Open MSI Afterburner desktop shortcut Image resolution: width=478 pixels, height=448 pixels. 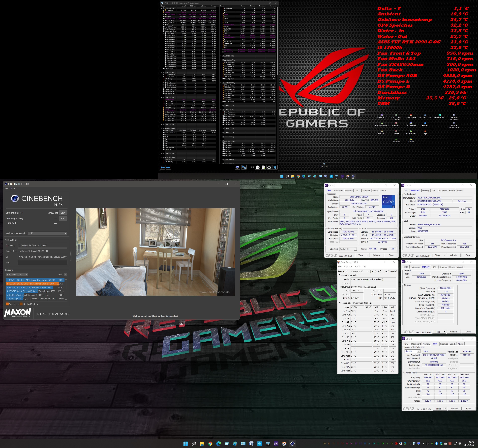(411, 132)
